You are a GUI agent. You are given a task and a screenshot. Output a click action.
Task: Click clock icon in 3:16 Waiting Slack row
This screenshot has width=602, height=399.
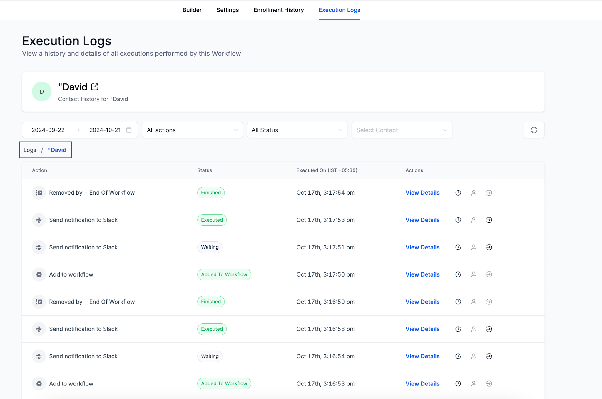pyautogui.click(x=458, y=356)
